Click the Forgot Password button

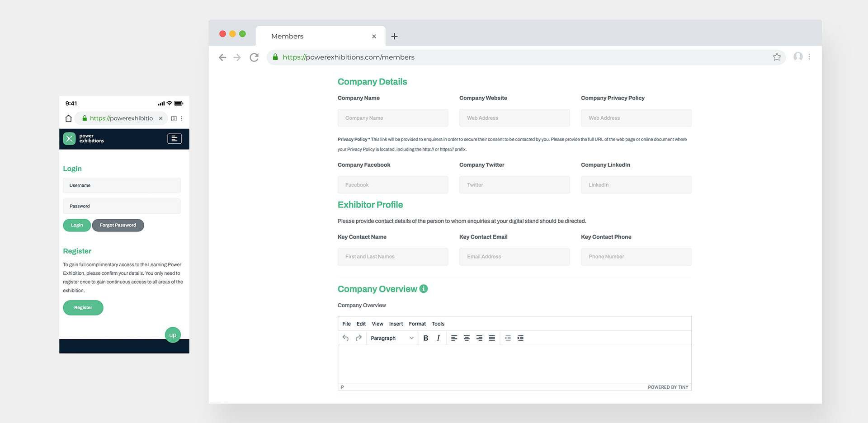click(118, 225)
